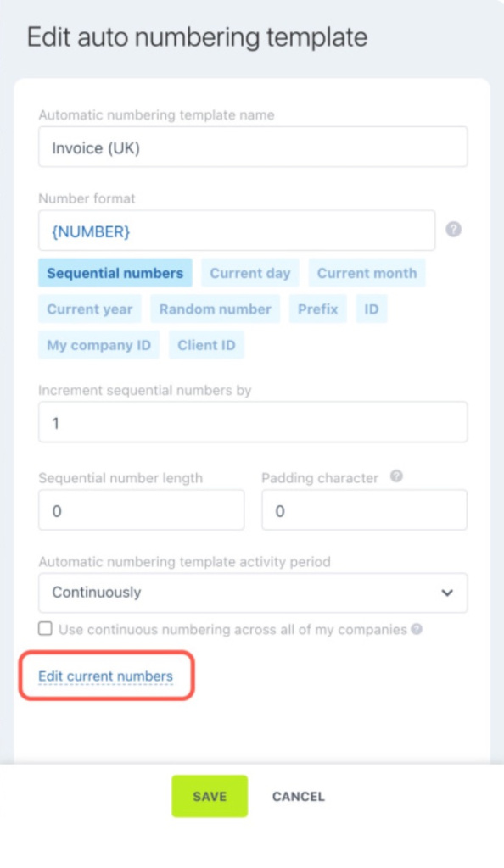
Task: Cancel editing the template
Action: 298,796
